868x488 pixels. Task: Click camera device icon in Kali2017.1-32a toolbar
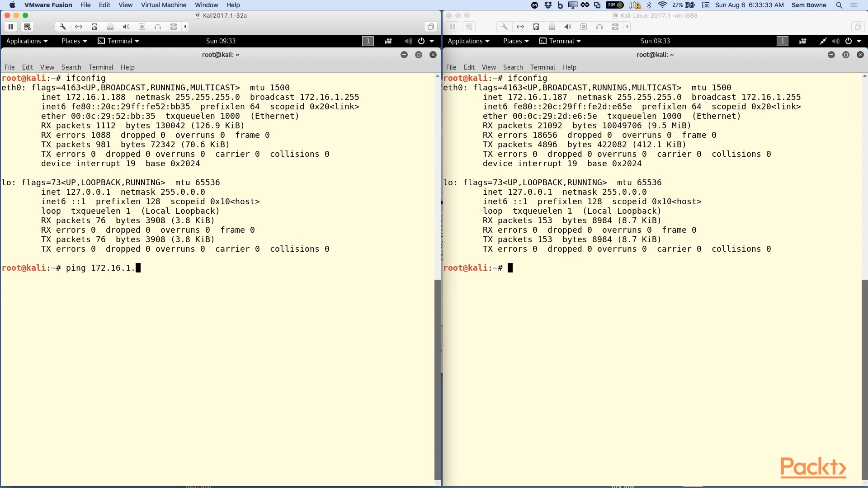(142, 27)
